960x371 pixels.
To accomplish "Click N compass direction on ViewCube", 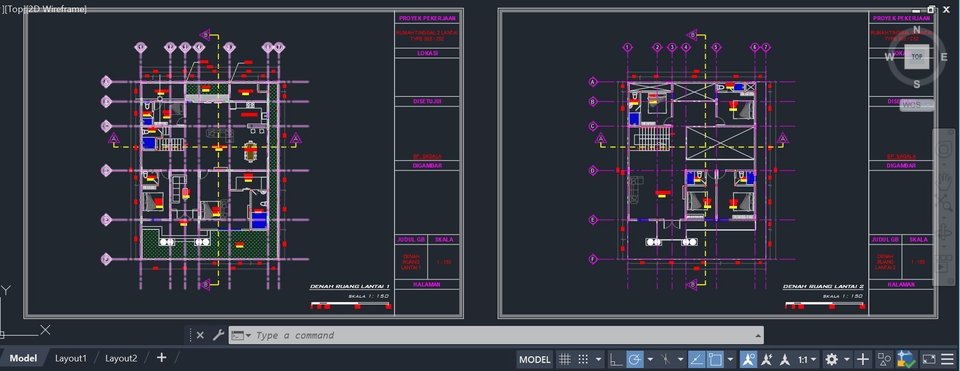I will (x=917, y=29).
